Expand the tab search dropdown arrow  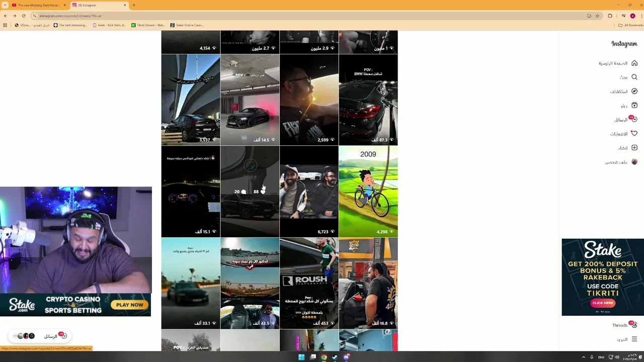pyautogui.click(x=5, y=5)
